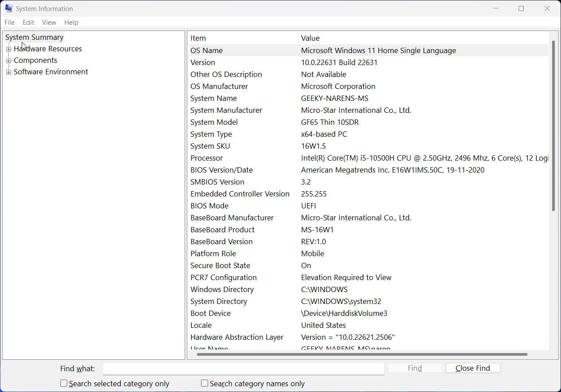Select the System Type row
This screenshot has width=561, height=392.
369,134
